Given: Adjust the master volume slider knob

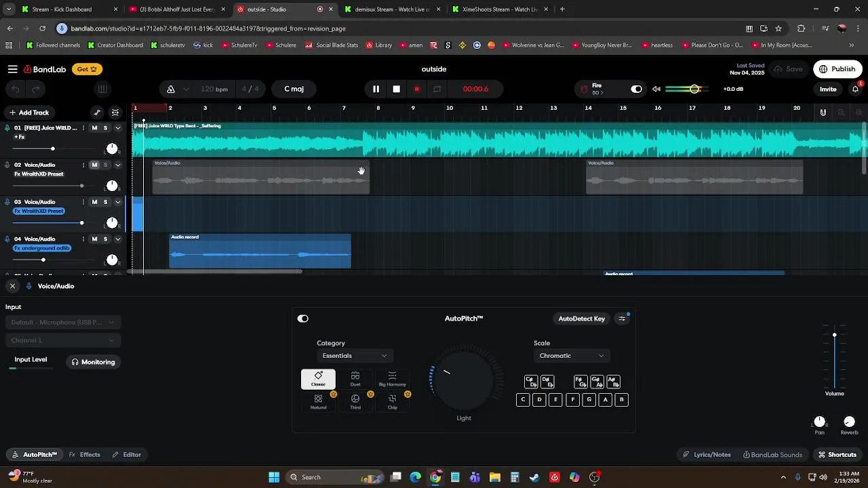Looking at the screenshot, I should [x=694, y=89].
